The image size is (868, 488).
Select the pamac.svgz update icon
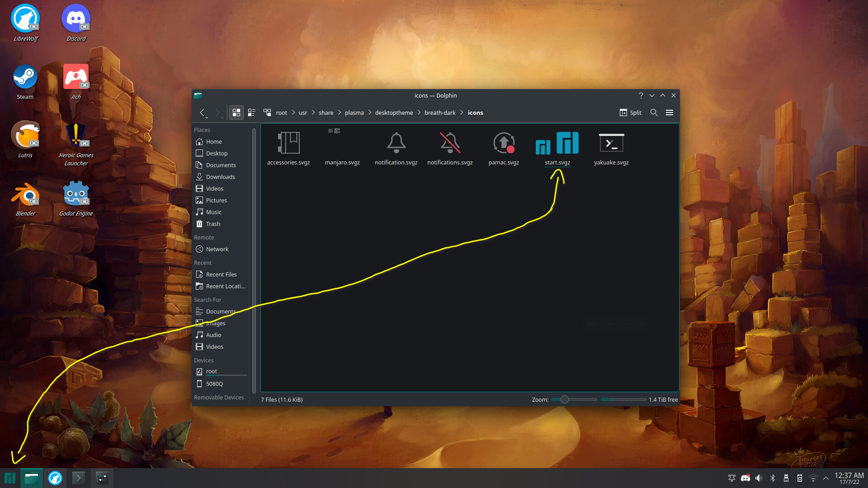[503, 143]
